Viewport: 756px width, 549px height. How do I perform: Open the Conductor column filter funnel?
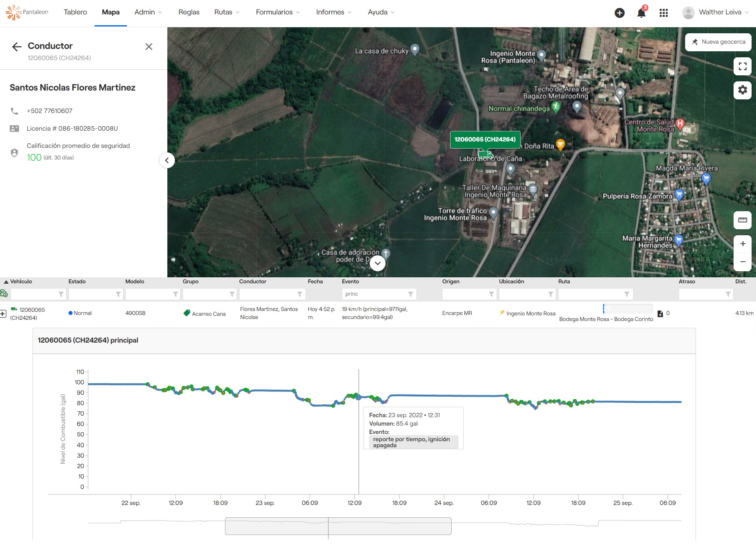[x=300, y=294]
